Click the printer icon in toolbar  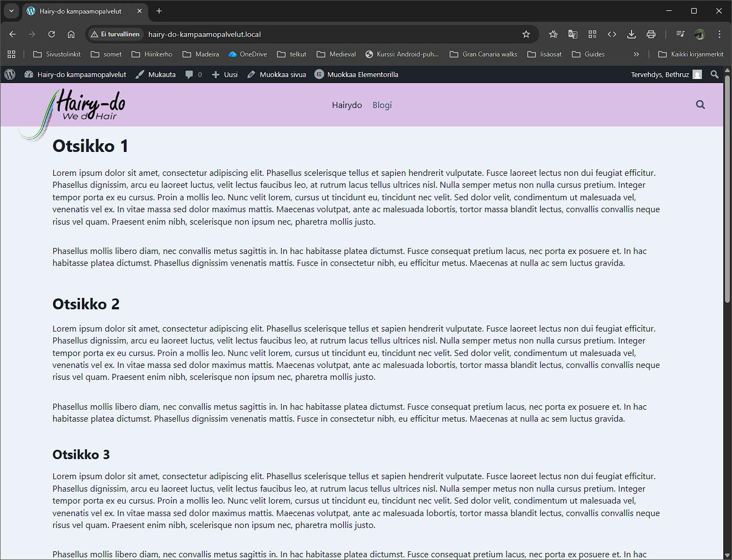[651, 34]
